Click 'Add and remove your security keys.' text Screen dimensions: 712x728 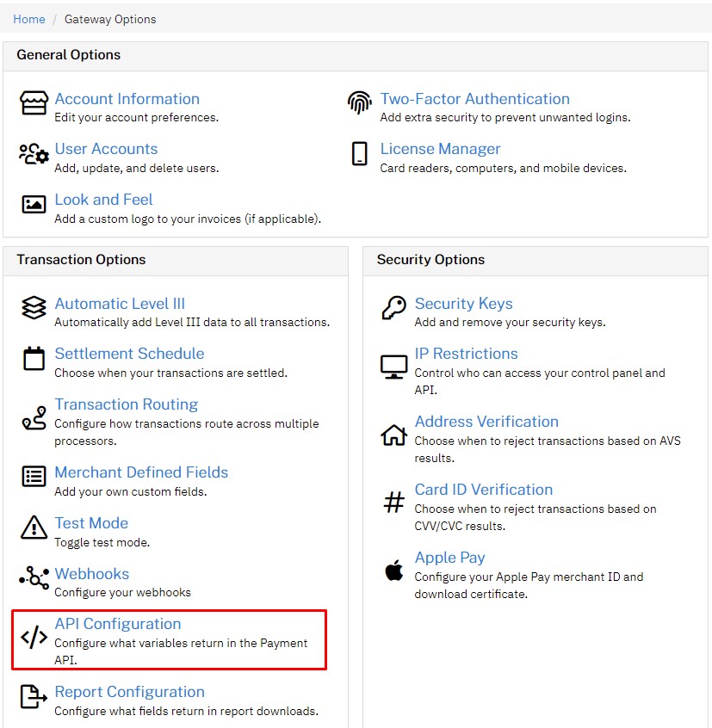510,322
